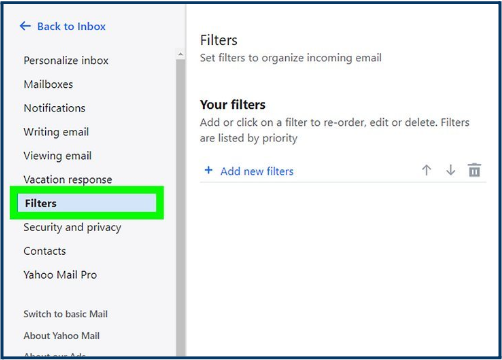
Task: Click the sidebar scrollbar up arrow
Action: click(x=180, y=54)
